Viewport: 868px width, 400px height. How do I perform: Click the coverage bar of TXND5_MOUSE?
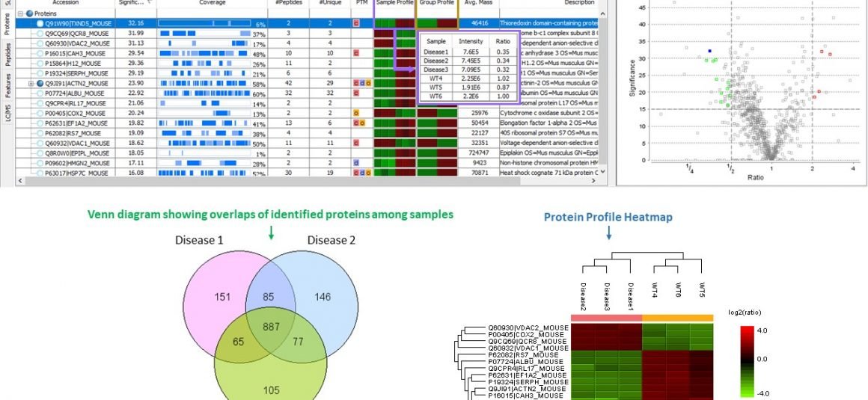(204, 24)
